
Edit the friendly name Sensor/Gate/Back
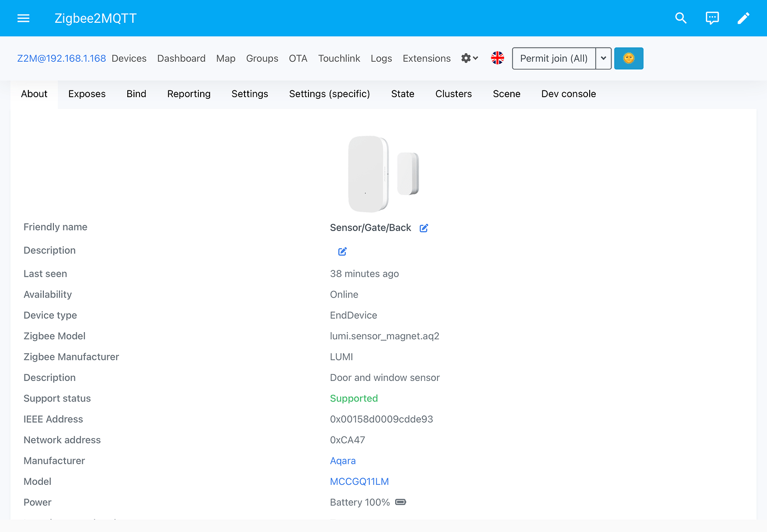[424, 228]
